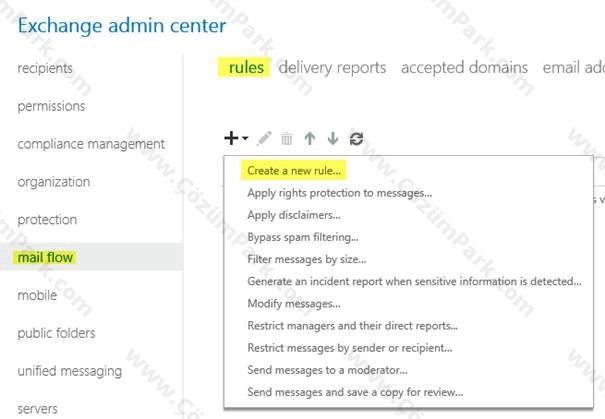The width and height of the screenshot is (605, 419).
Task: Open mobile section
Action: [37, 295]
